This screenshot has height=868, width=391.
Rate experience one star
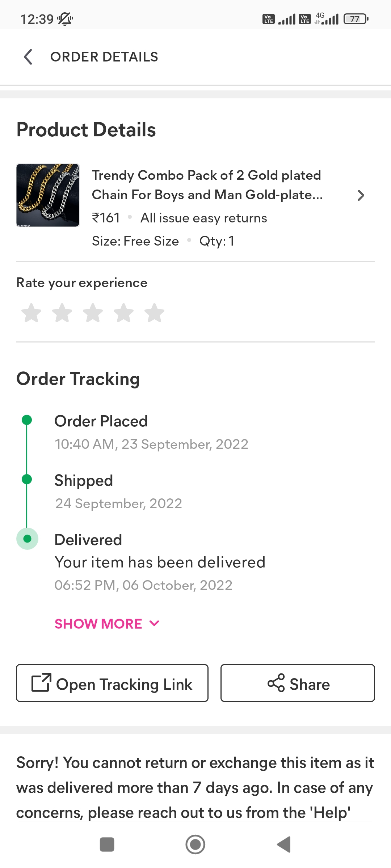pyautogui.click(x=31, y=313)
